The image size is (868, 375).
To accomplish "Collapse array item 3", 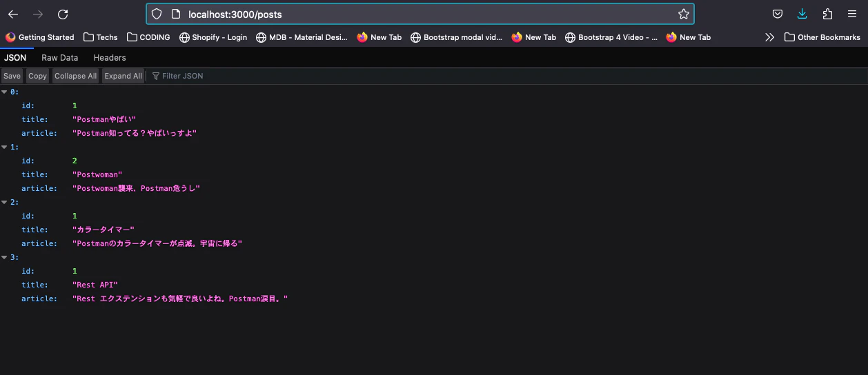I will 5,257.
